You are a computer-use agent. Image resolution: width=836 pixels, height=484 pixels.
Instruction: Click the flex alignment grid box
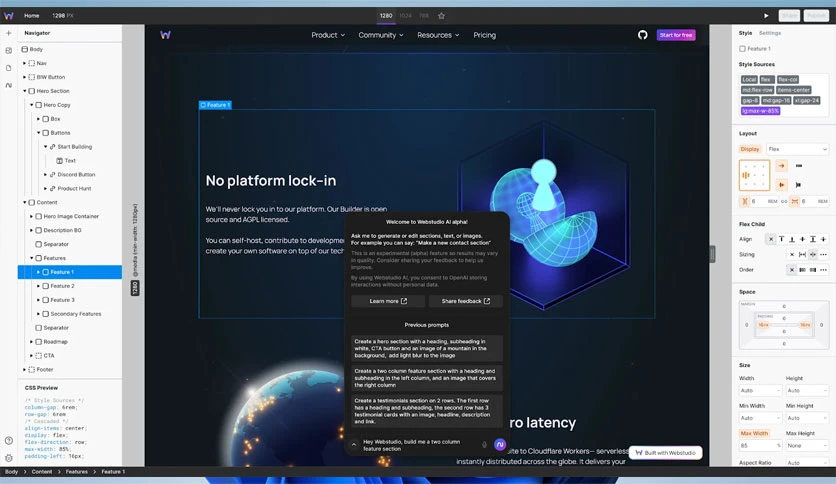click(x=754, y=175)
